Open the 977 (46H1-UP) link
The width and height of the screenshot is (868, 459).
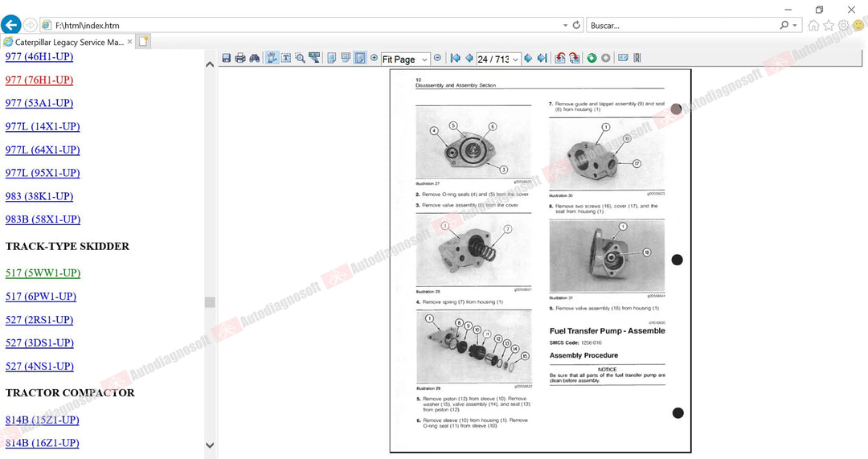(39, 56)
